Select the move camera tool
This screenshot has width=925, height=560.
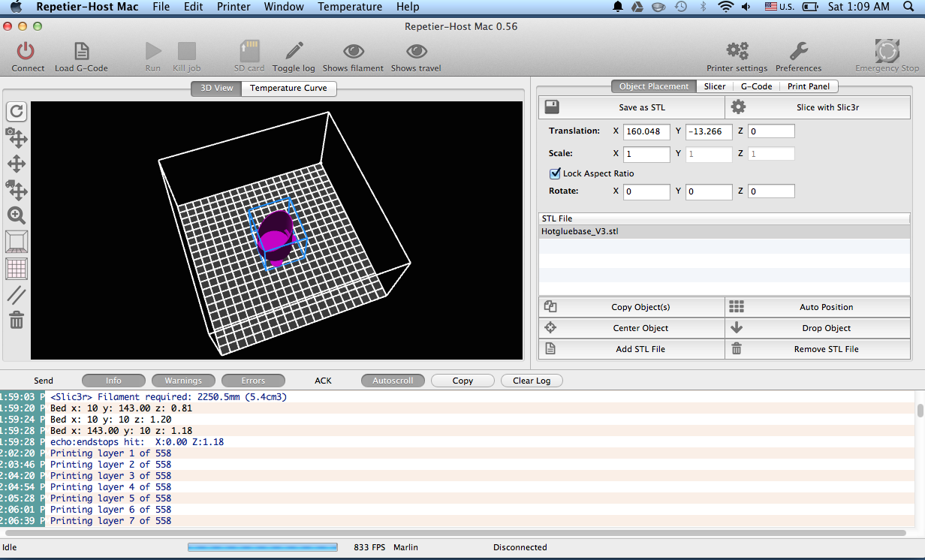[x=17, y=137]
